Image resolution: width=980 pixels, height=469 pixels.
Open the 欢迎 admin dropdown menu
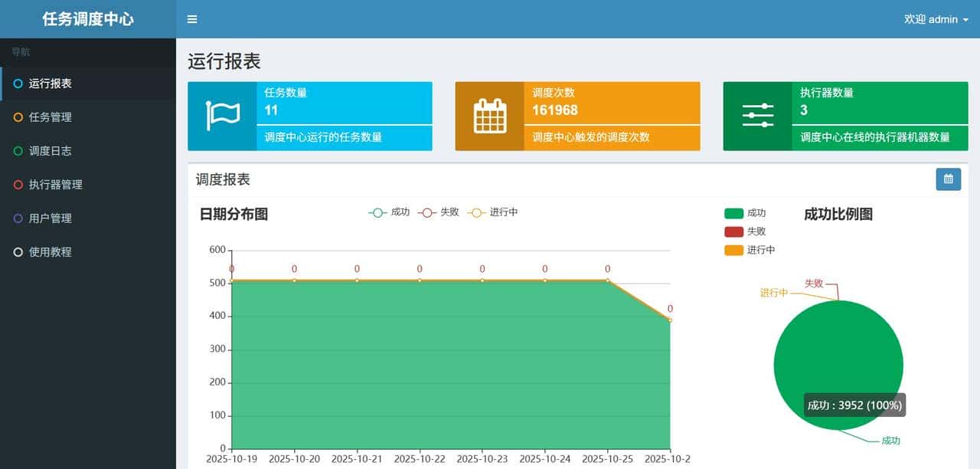[x=935, y=19]
